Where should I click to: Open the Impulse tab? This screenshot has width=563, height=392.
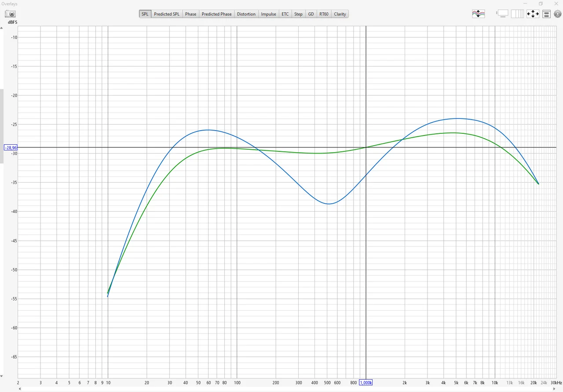click(268, 14)
